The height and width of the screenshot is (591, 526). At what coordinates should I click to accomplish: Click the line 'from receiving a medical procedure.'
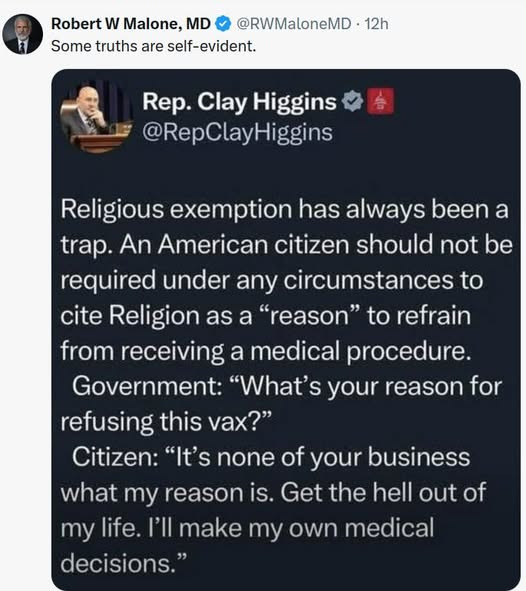click(266, 351)
